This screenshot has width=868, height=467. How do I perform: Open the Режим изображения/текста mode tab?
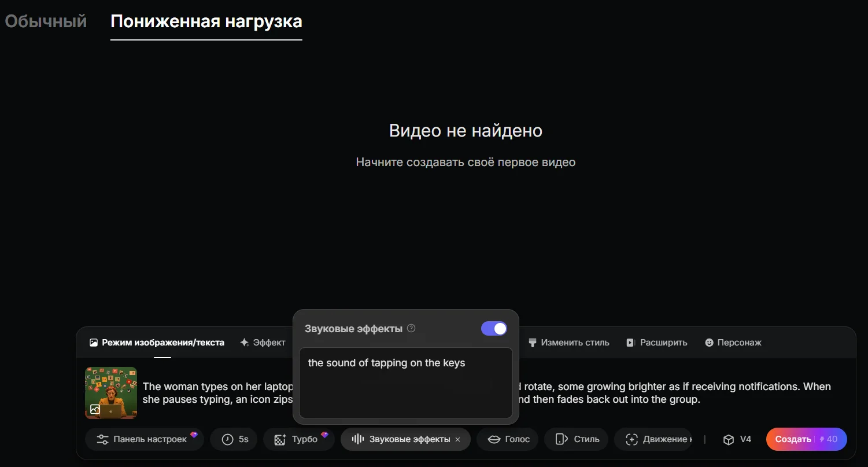tap(157, 343)
